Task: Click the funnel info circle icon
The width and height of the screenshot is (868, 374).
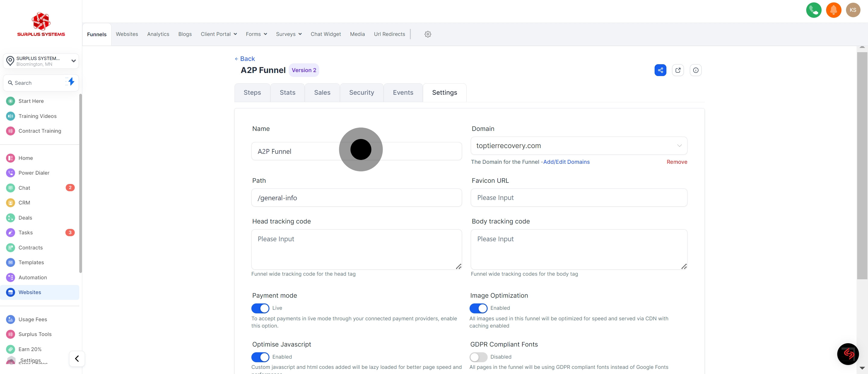Action: tap(696, 70)
